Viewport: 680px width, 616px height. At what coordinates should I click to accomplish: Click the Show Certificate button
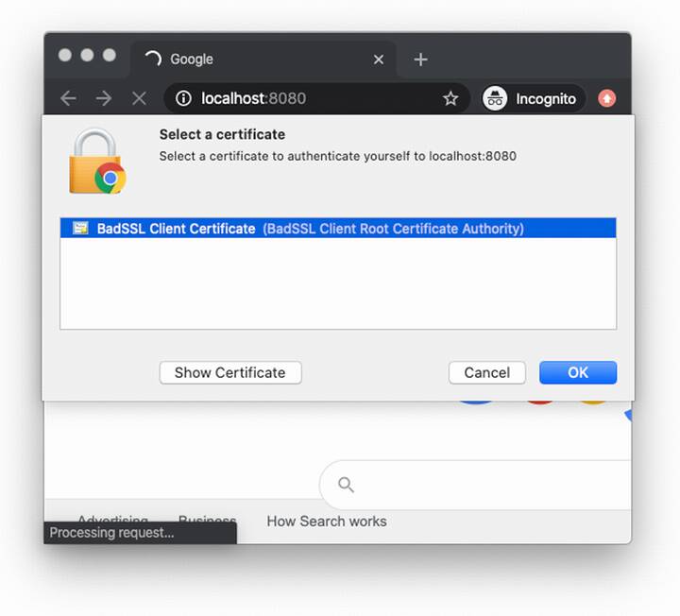230,372
